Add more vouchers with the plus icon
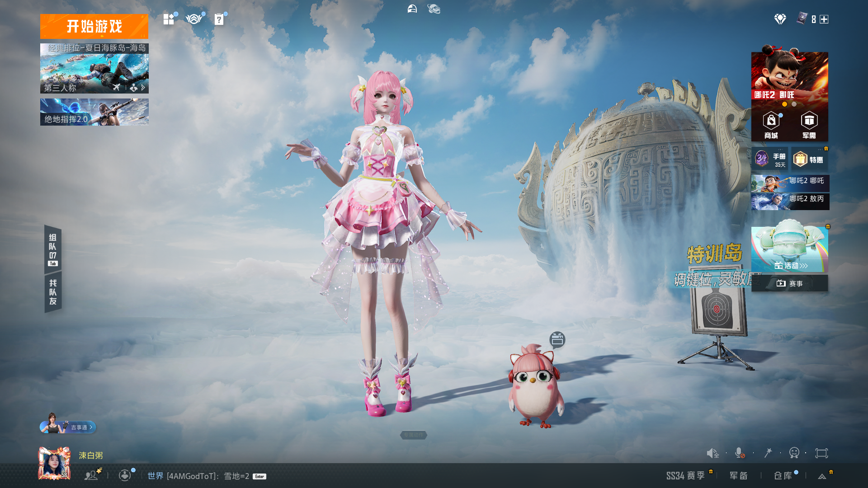 click(x=824, y=19)
